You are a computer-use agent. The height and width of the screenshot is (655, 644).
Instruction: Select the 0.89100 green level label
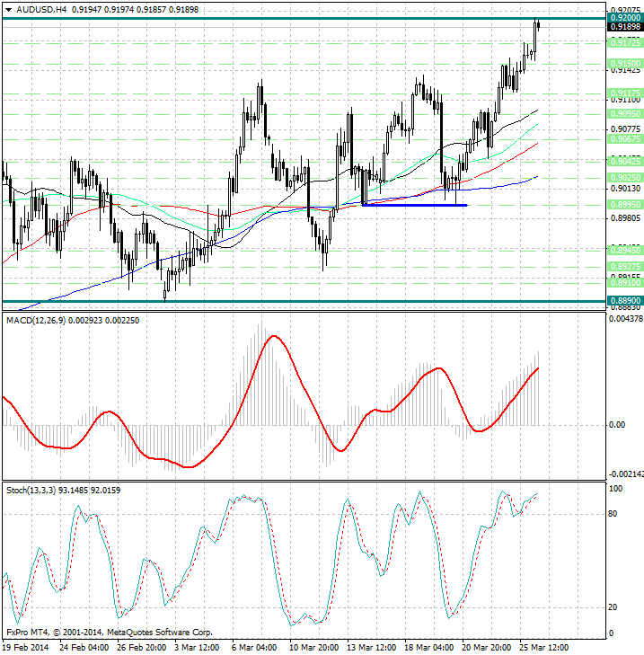pos(625,283)
